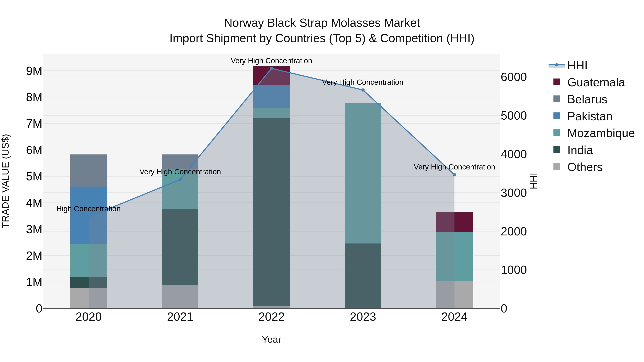644x362 pixels.
Task: Click the Others legend color swatch
Action: [x=557, y=167]
